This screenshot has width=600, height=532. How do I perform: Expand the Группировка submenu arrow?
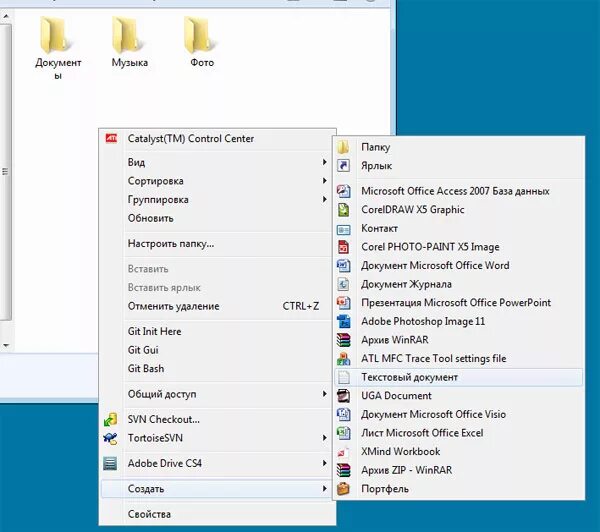[324, 199]
